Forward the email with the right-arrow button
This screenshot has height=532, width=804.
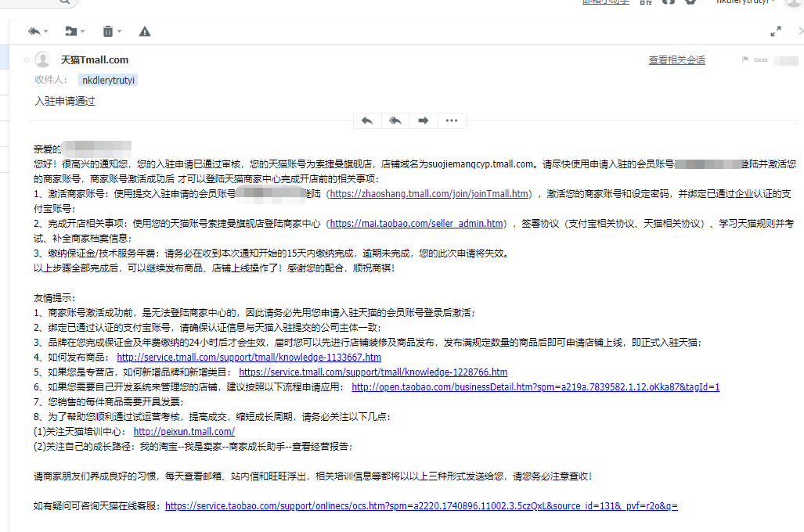click(423, 121)
